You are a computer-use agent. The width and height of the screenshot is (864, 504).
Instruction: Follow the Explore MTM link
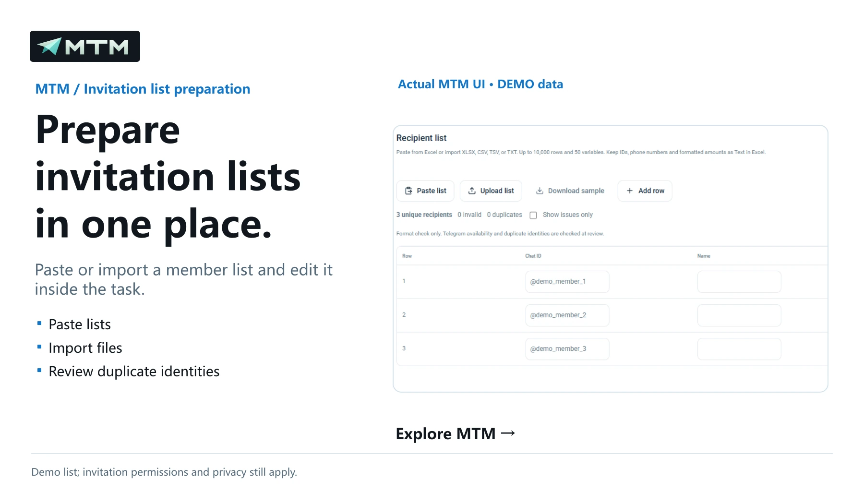coord(456,433)
